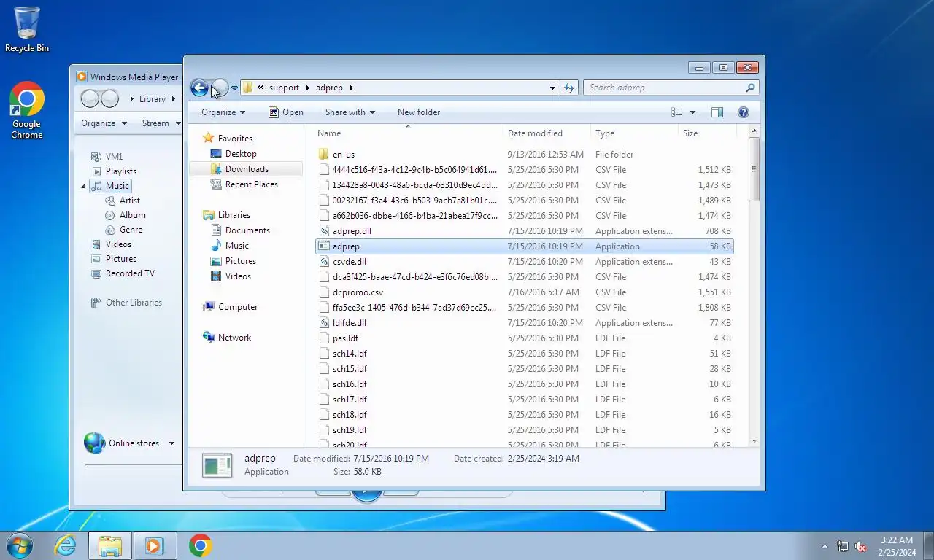Open Stream menu in Windows Media Player
934x560 pixels.
[161, 123]
